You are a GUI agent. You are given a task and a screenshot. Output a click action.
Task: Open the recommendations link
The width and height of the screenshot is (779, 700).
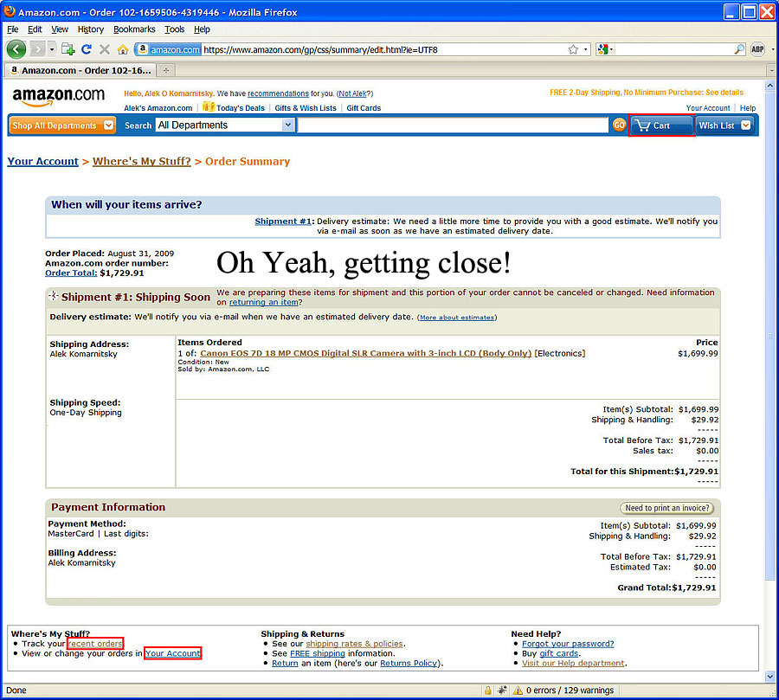tap(278, 93)
